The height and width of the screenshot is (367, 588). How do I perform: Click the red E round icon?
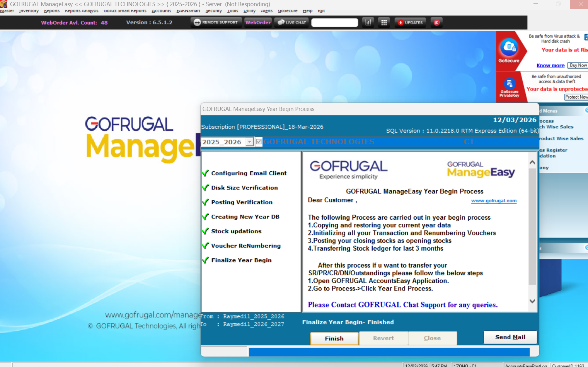[x=437, y=22]
